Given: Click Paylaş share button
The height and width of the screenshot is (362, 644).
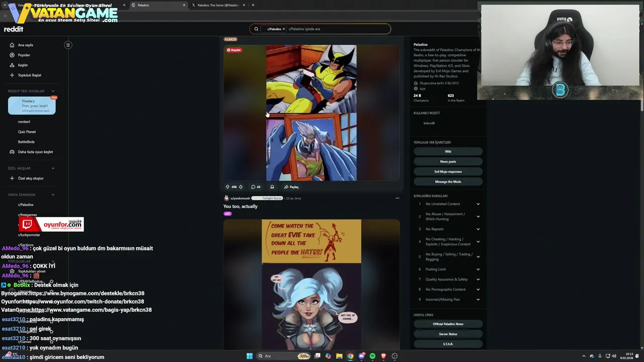Looking at the screenshot, I should point(291,187).
